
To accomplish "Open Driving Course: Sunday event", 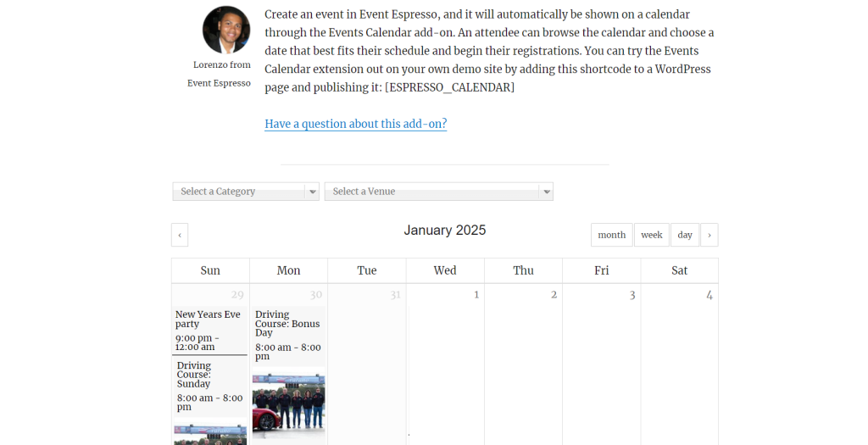I will pyautogui.click(x=194, y=375).
